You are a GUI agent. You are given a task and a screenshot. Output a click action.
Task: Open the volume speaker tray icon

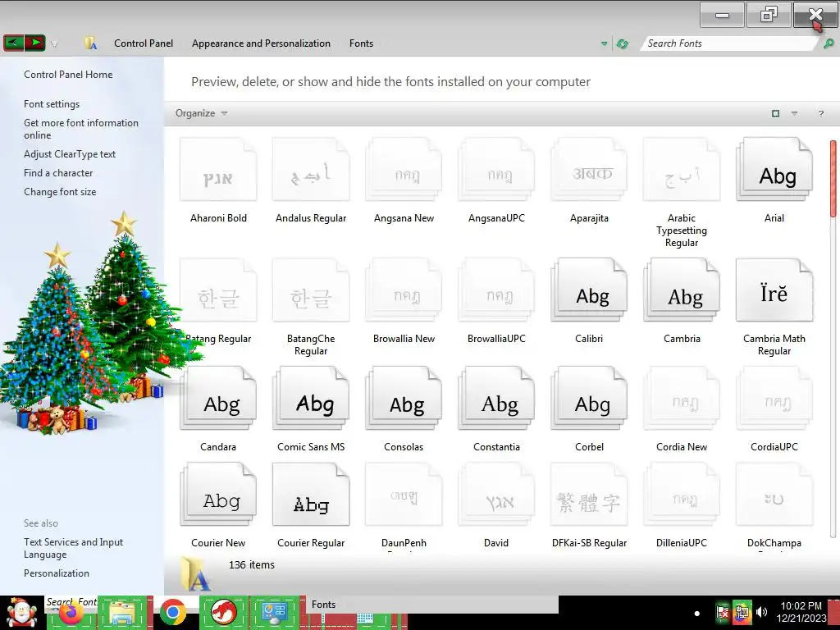[761, 612]
